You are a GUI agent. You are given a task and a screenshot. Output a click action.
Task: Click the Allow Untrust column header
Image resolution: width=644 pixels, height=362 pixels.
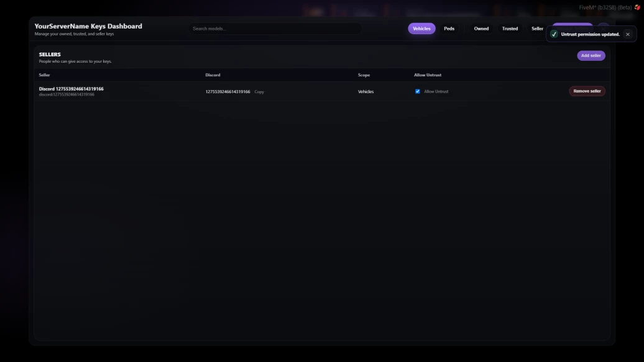[428, 75]
